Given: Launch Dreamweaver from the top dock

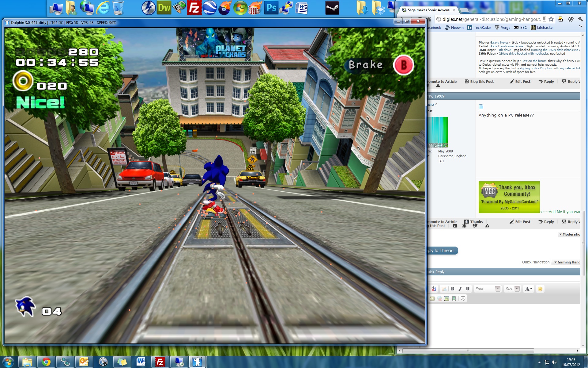Looking at the screenshot, I should pos(164,8).
